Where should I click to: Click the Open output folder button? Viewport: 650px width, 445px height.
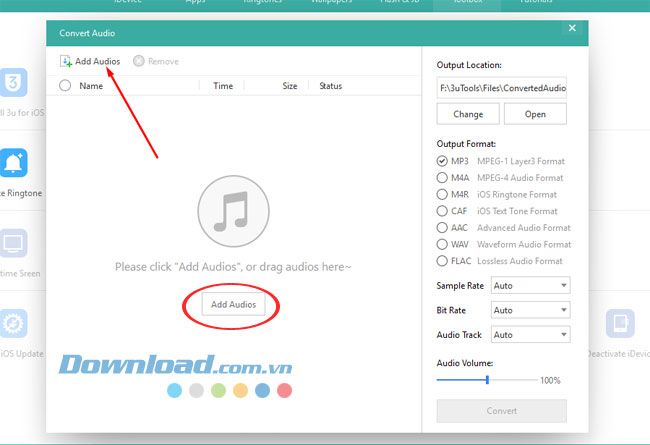535,114
